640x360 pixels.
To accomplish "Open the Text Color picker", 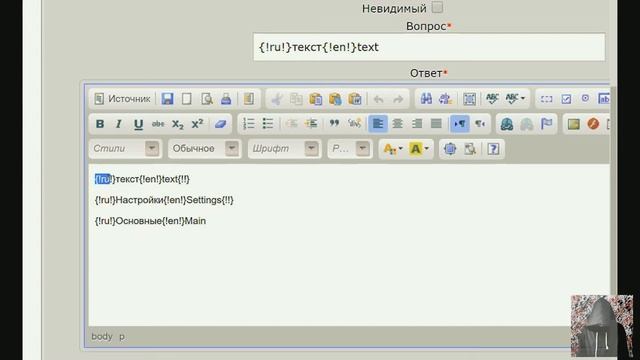I will click(x=393, y=149).
